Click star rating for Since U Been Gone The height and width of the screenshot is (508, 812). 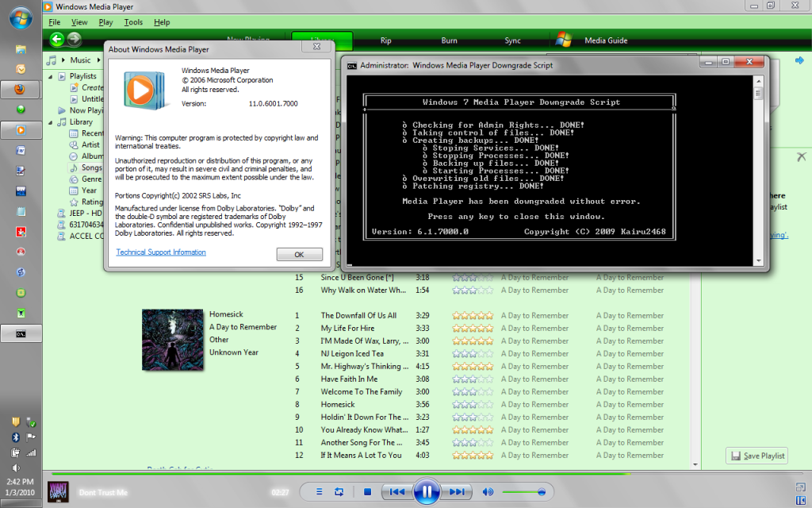(x=473, y=277)
